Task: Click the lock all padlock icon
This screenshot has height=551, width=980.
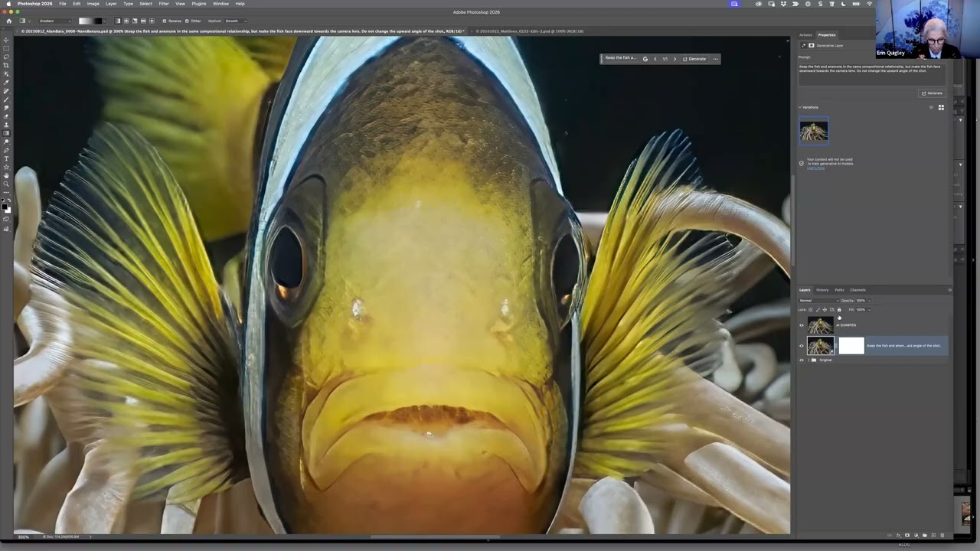Action: 839,310
